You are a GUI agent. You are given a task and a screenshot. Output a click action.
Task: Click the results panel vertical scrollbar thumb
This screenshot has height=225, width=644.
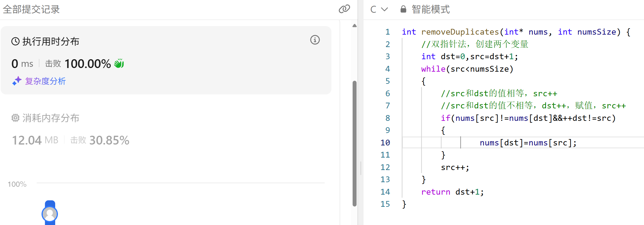(354, 143)
